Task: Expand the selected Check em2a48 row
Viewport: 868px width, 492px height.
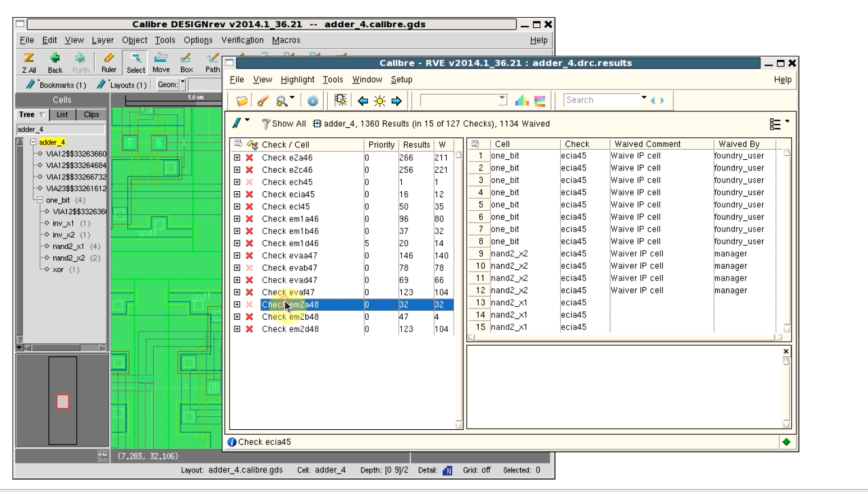Action: coord(237,304)
